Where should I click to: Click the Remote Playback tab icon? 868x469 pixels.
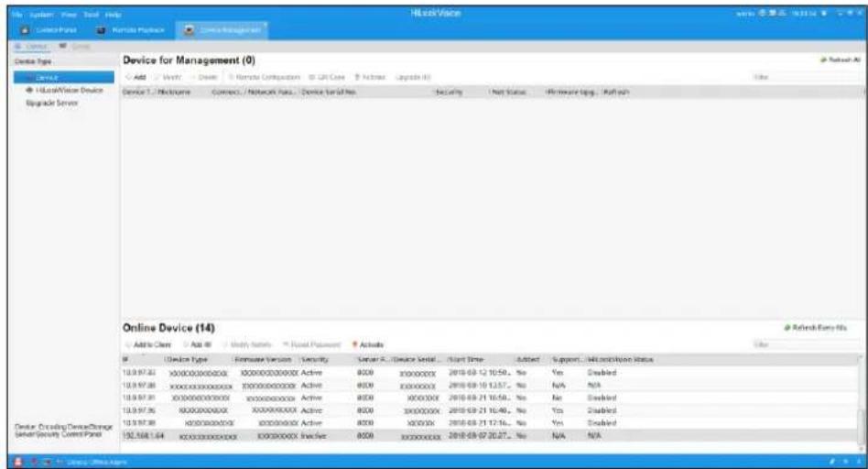pyautogui.click(x=101, y=30)
